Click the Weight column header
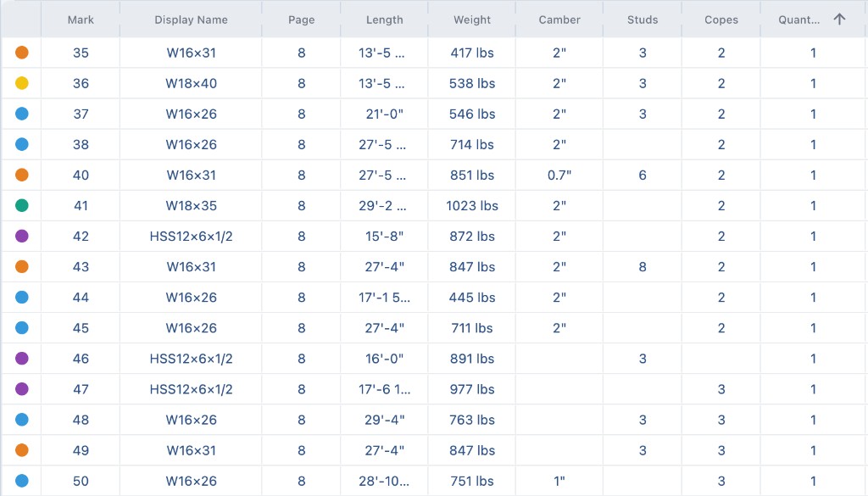This screenshot has height=496, width=868. [x=472, y=20]
